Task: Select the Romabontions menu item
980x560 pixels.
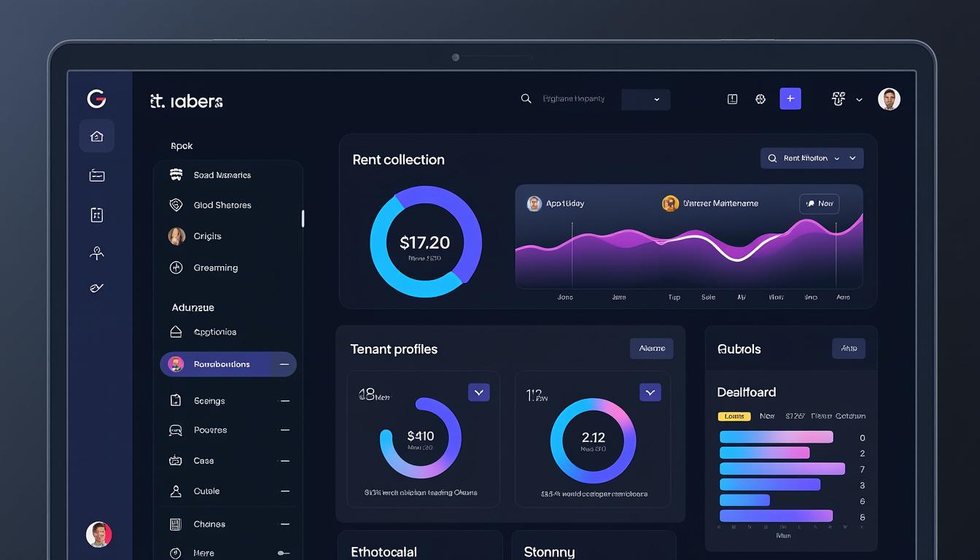Action: click(228, 365)
